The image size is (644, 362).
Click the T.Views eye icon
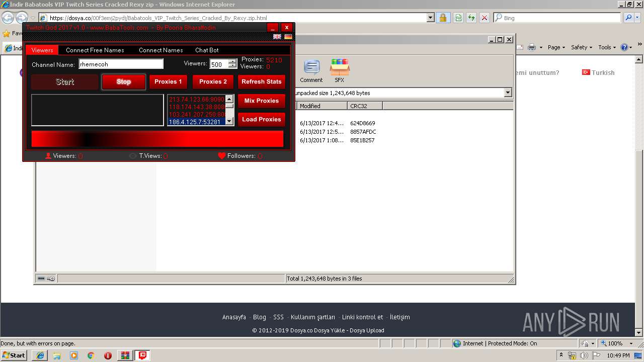133,156
